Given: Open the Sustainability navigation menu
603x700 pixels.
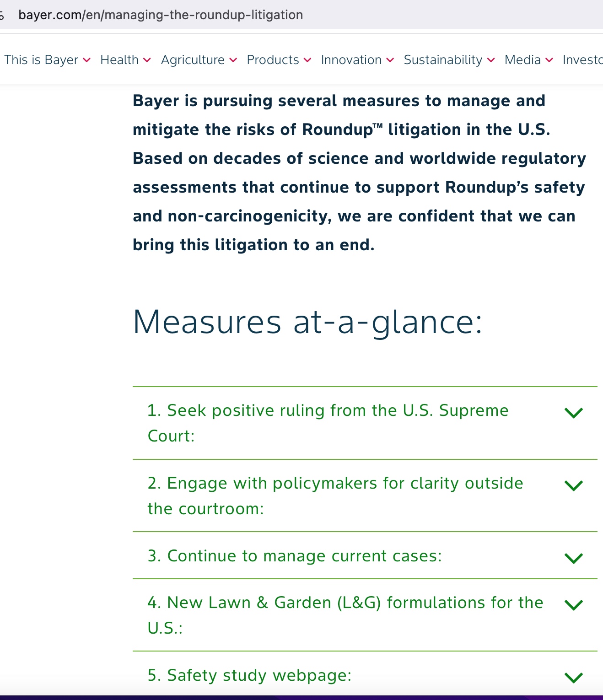Looking at the screenshot, I should click(443, 60).
